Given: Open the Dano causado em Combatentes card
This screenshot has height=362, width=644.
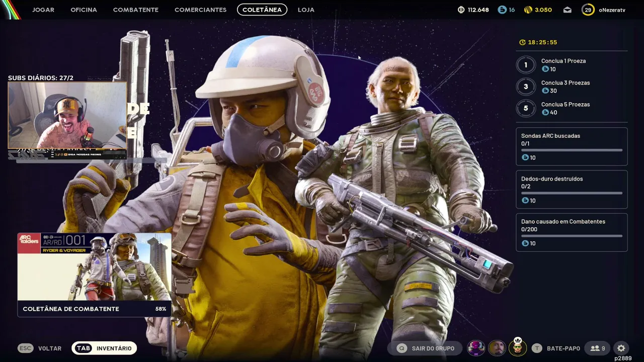Looking at the screenshot, I should [x=572, y=232].
